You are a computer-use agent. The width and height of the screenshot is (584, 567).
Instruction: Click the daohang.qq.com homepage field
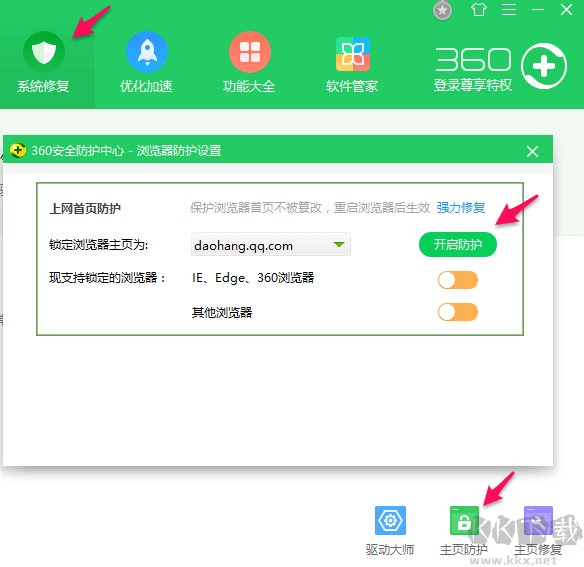271,244
